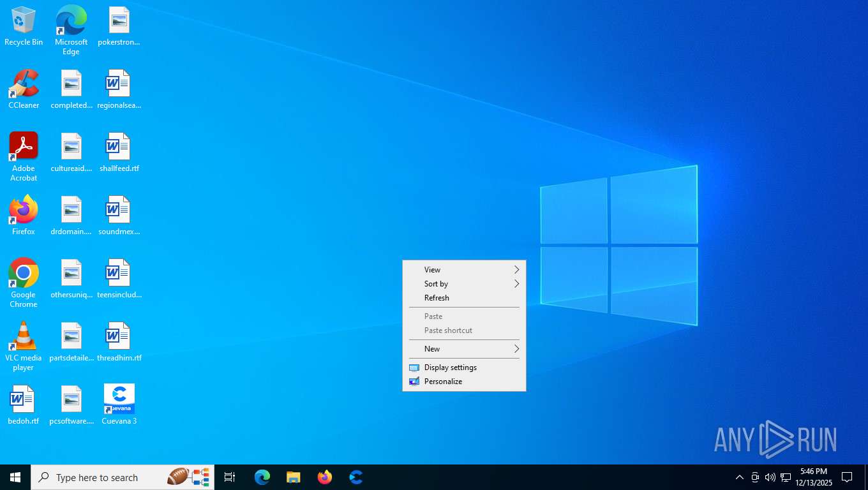
Task: Open Display settings from context menu
Action: coord(464,367)
